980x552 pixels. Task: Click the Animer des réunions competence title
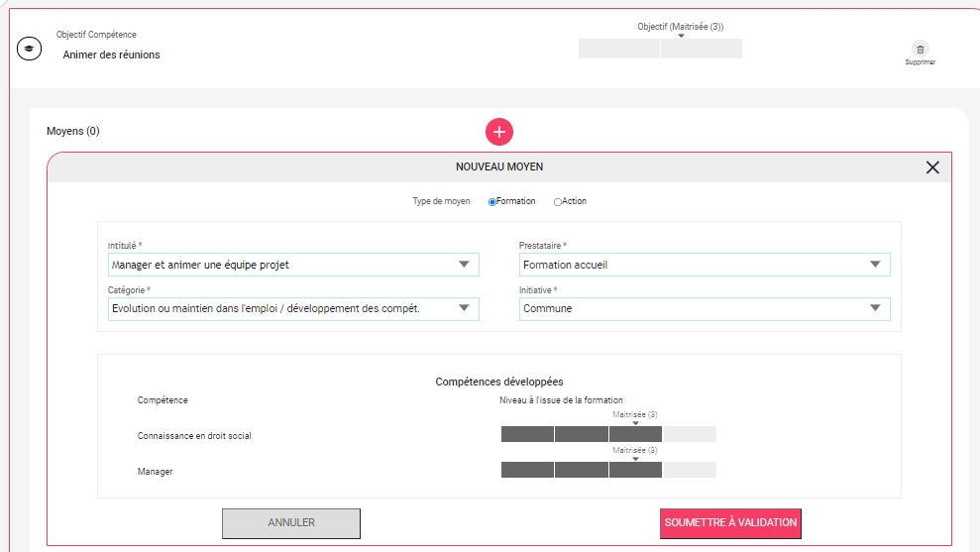coord(111,55)
